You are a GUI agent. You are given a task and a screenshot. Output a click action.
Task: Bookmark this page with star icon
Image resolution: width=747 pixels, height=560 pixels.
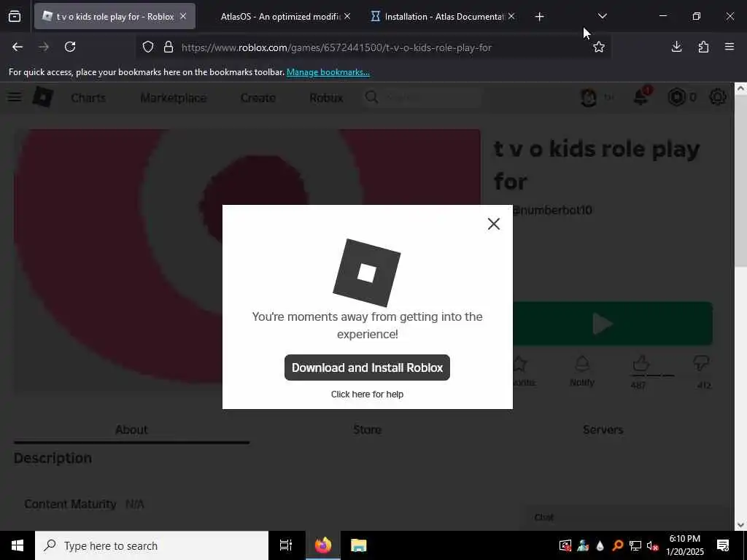[599, 47]
